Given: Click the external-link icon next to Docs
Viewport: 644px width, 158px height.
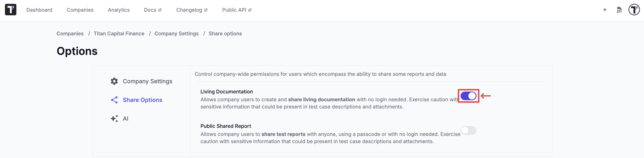Looking at the screenshot, I should [x=160, y=10].
